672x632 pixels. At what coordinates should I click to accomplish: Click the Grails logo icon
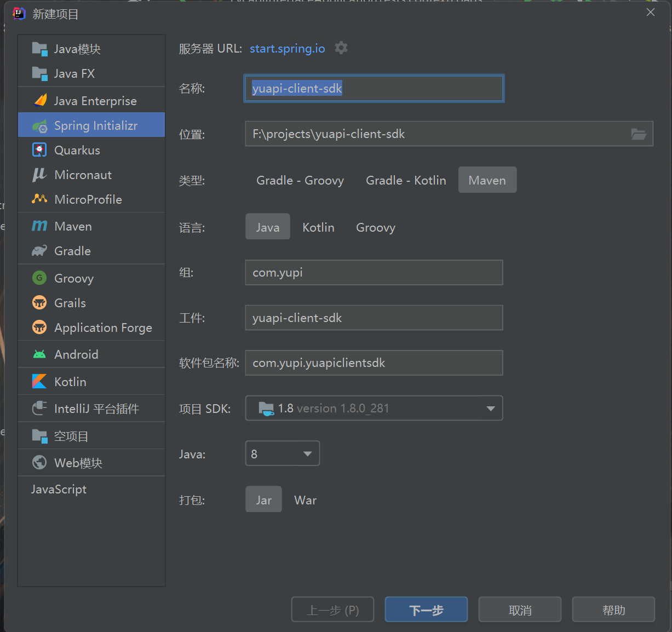(39, 303)
